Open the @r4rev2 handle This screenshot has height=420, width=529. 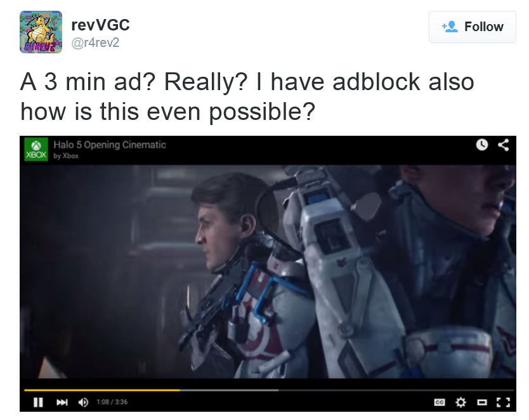[x=95, y=43]
